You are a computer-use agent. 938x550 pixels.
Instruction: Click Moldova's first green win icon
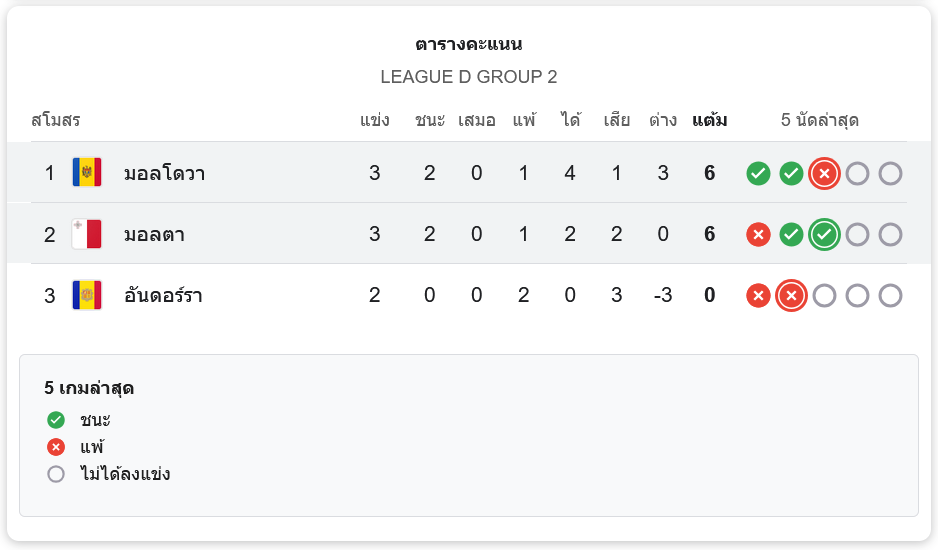tap(758, 174)
